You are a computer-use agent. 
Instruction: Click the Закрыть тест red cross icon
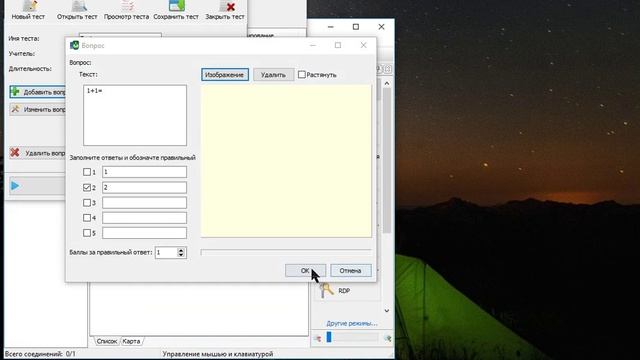(x=231, y=7)
